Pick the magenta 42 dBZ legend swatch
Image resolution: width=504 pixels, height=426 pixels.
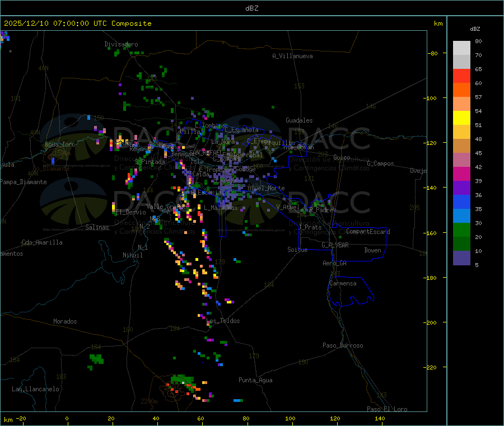tap(461, 174)
